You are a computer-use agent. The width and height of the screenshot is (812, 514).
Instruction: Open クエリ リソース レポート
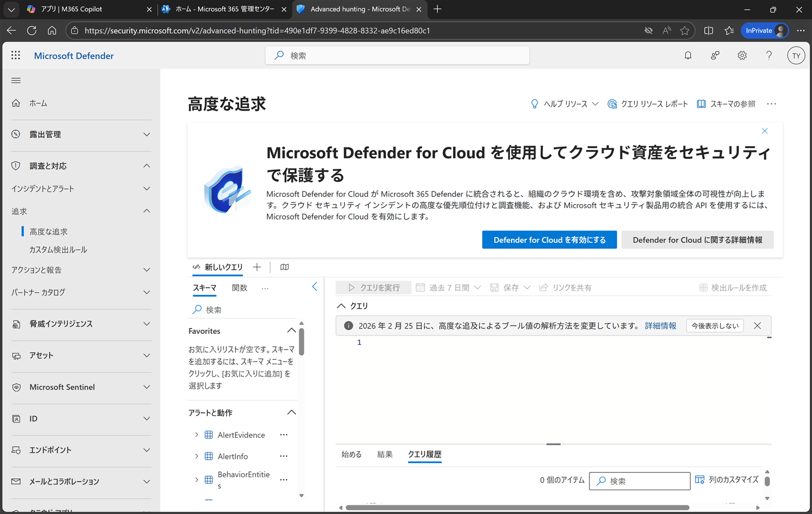[x=648, y=104]
